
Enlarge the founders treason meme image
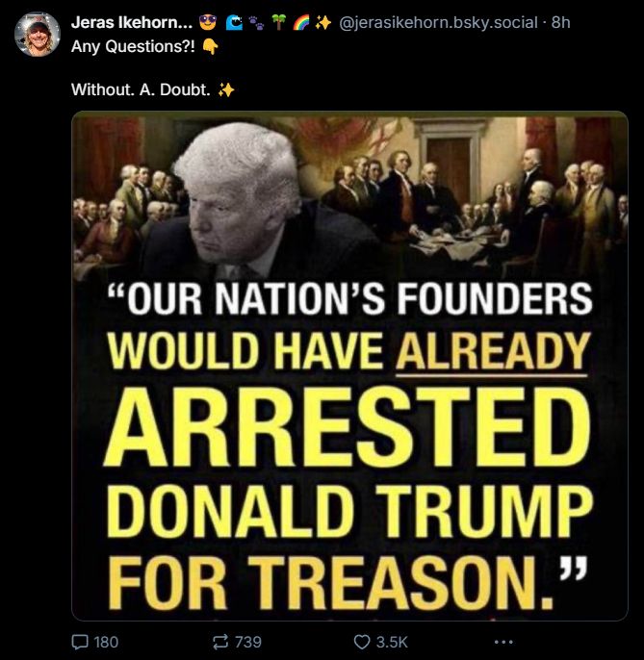(349, 366)
